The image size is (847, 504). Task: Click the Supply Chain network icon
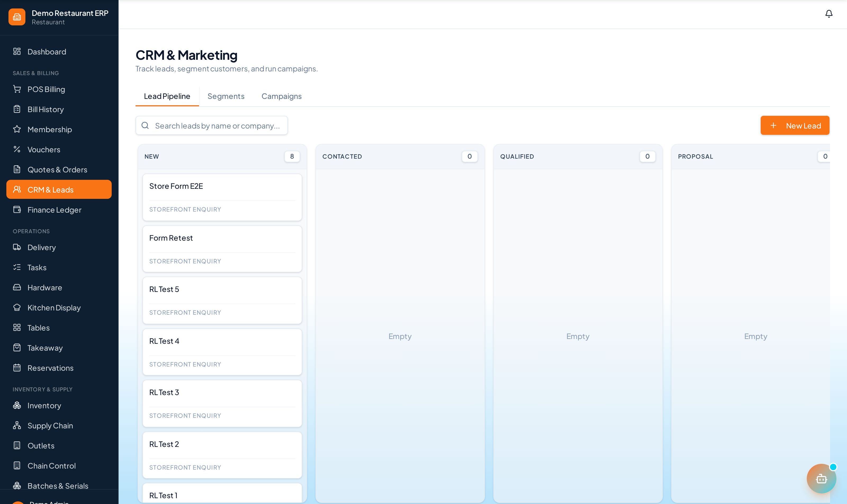point(17,425)
